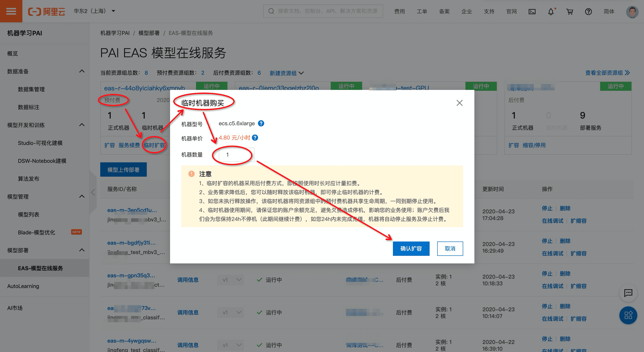Viewport: 644px width, 352px height.
Task: Open the shopping cart icon
Action: click(x=569, y=11)
